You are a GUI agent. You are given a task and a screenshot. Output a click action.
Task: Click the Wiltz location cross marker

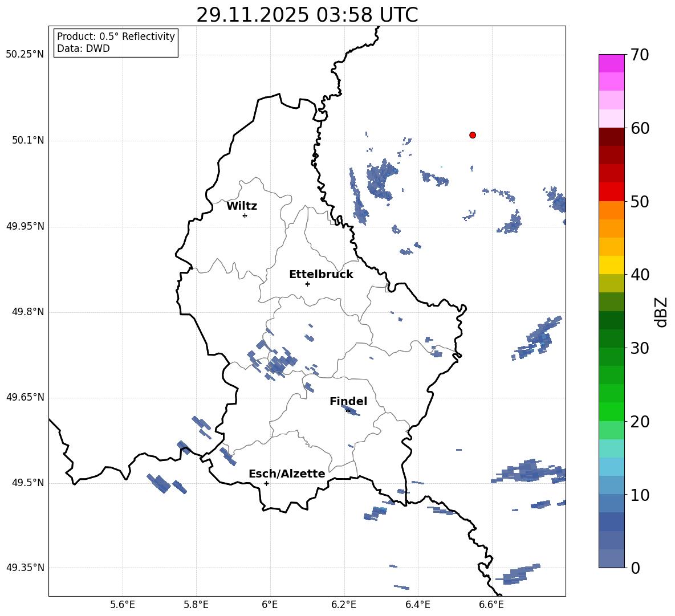(245, 215)
